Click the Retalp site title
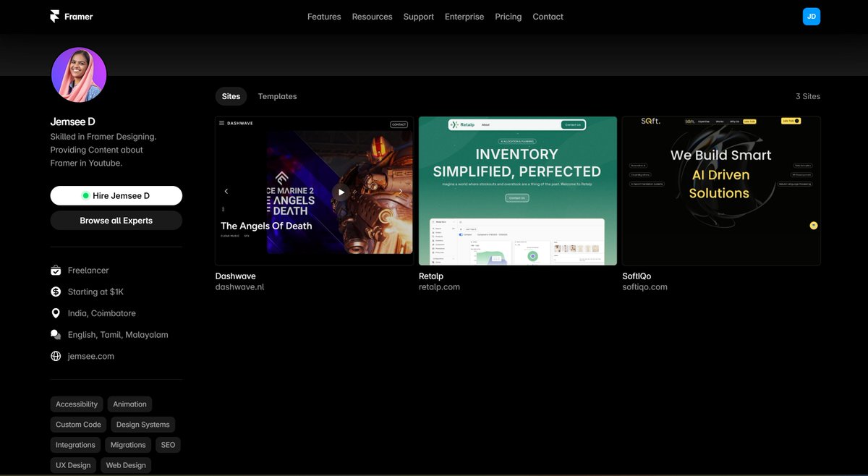This screenshot has width=868, height=476. pos(431,276)
